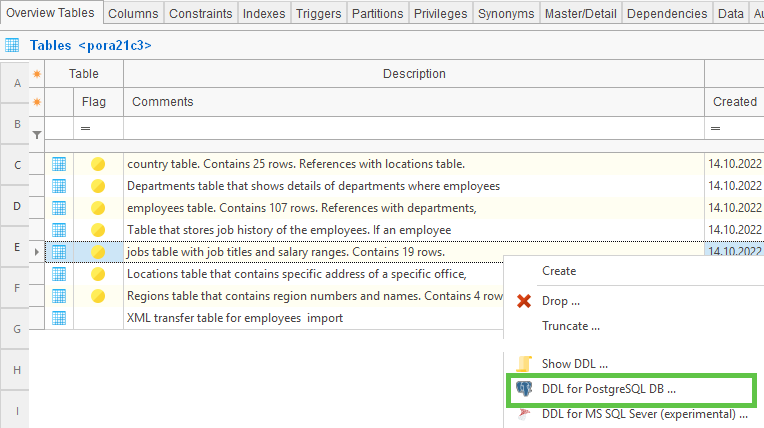Screen dimensions: 764x428
Task: Click the row indicator arrow of jobs row
Action: pyautogui.click(x=37, y=252)
